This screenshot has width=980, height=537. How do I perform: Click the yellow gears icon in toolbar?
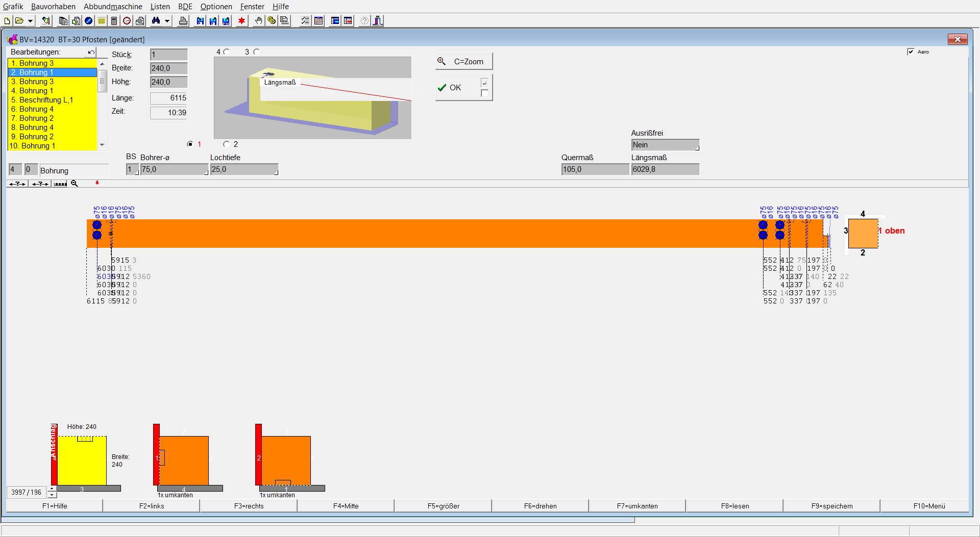[x=272, y=21]
